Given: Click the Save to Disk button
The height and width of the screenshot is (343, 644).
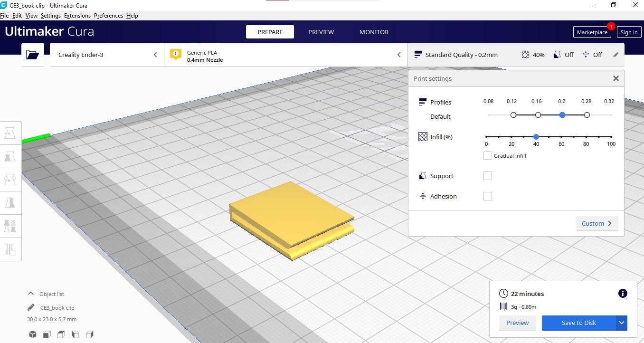Looking at the screenshot, I should 579,323.
